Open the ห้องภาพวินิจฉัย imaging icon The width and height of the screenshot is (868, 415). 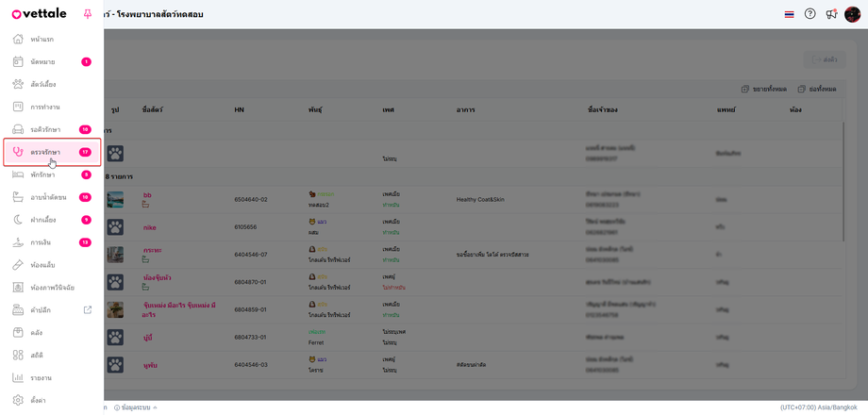point(18,288)
